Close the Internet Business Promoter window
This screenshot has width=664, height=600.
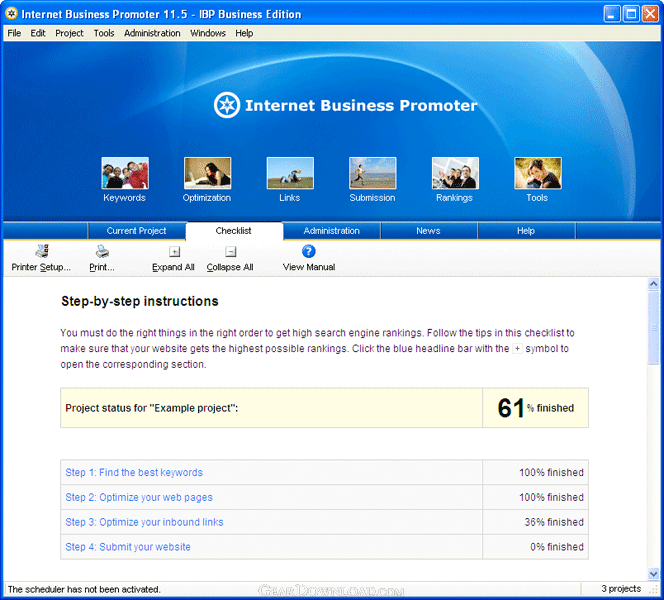[x=650, y=14]
